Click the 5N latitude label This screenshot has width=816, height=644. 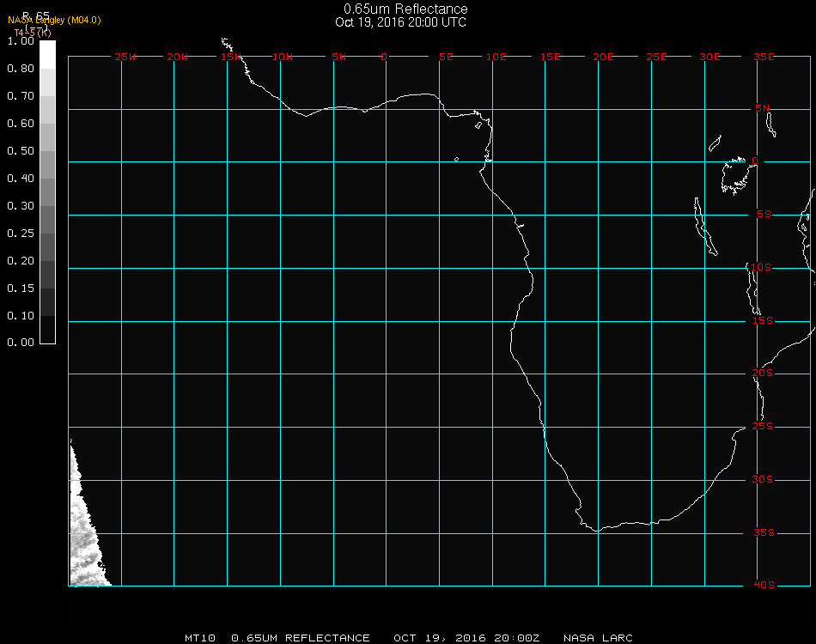pos(762,108)
